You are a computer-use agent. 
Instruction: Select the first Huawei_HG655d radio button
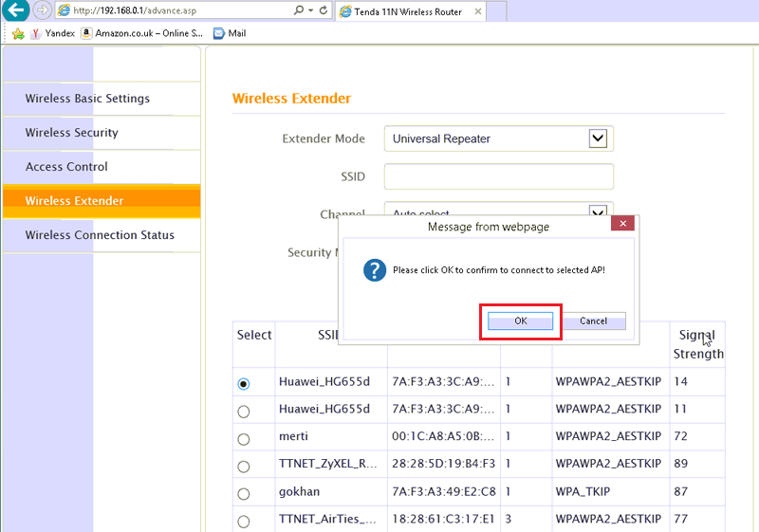(244, 384)
